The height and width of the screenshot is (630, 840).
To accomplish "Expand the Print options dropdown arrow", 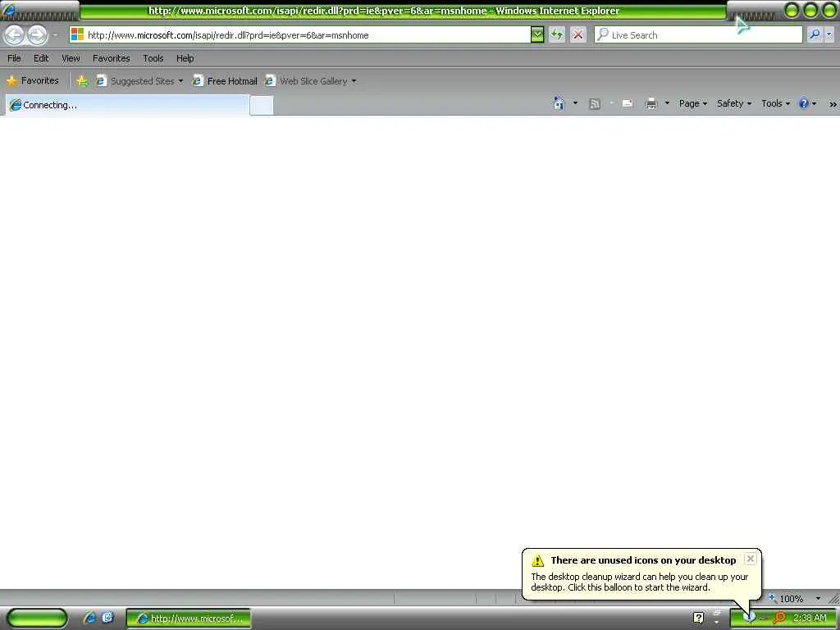I will pos(667,103).
